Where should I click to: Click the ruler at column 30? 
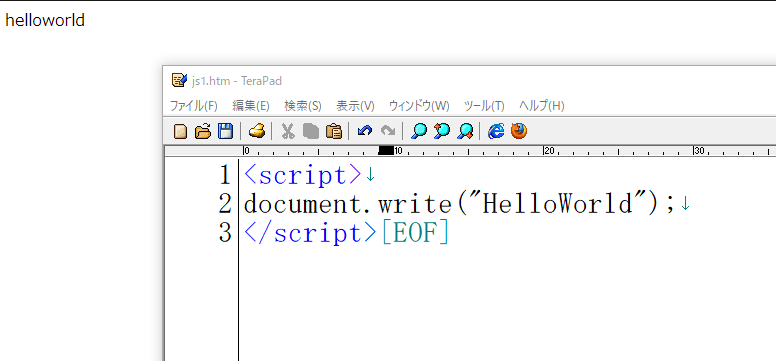(x=699, y=151)
